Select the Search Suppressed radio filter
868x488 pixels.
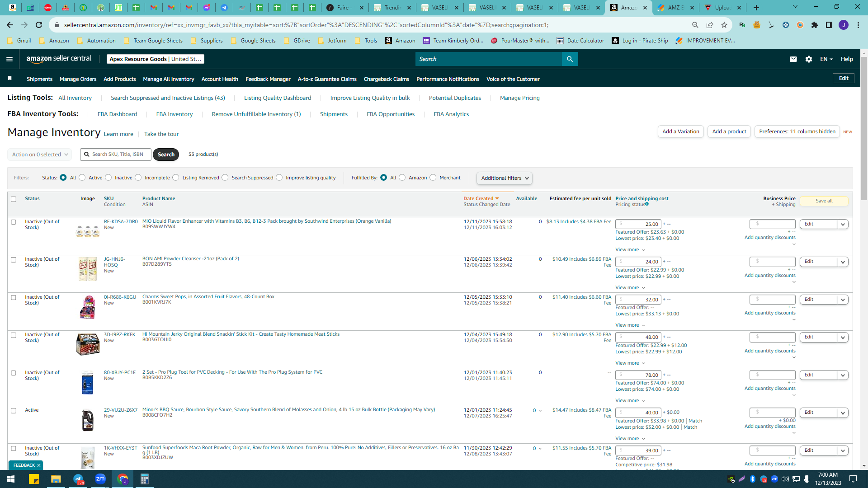(225, 178)
